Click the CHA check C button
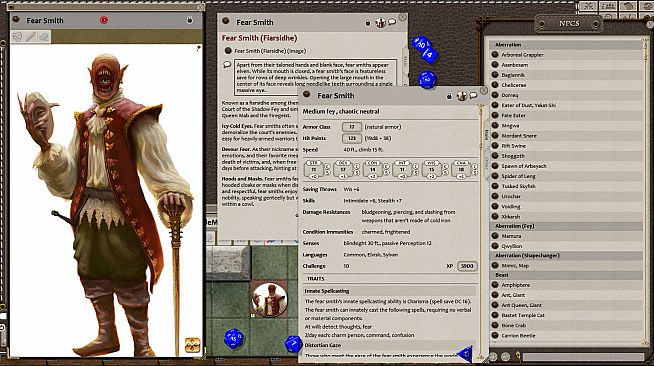654x366 pixels. click(475, 166)
